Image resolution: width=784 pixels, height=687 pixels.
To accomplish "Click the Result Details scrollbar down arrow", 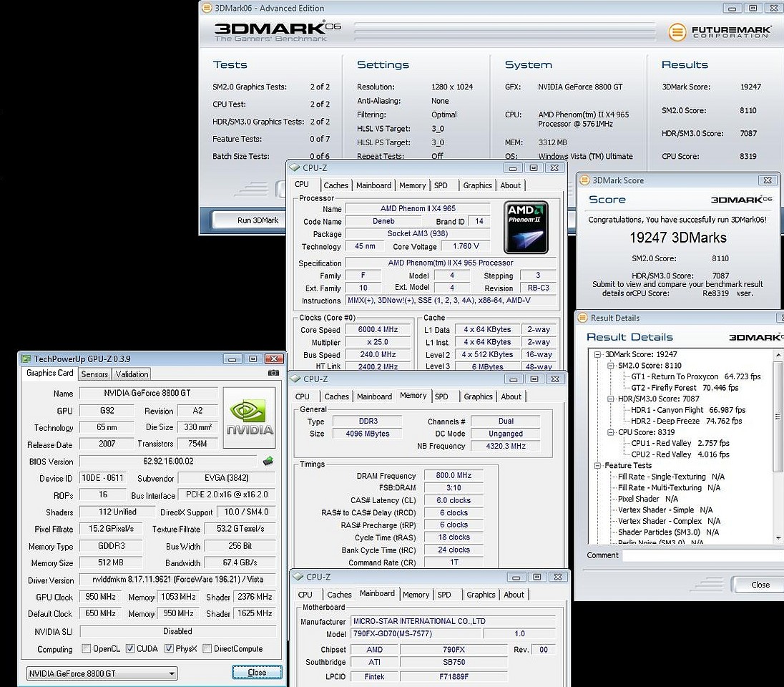I will coord(778,538).
